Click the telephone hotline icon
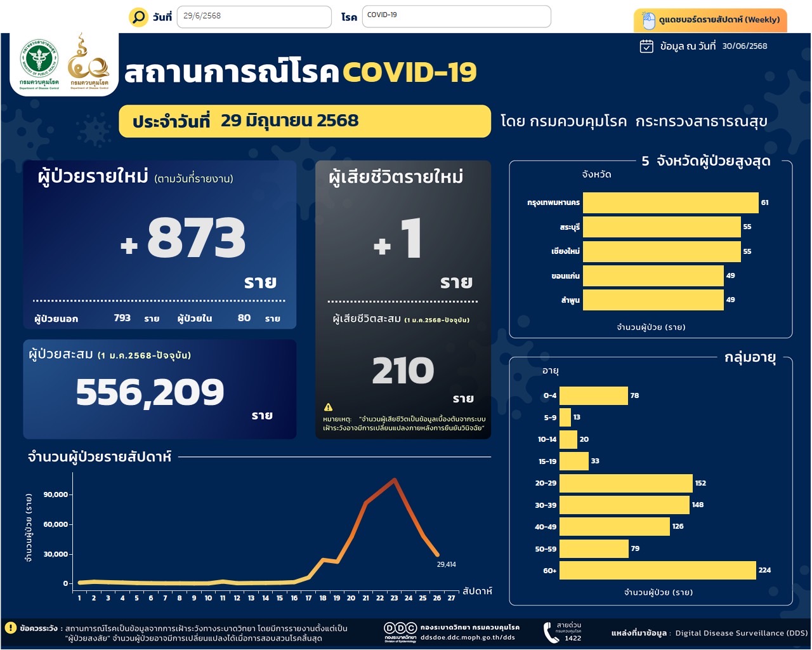This screenshot has width=812, height=650. (551, 632)
